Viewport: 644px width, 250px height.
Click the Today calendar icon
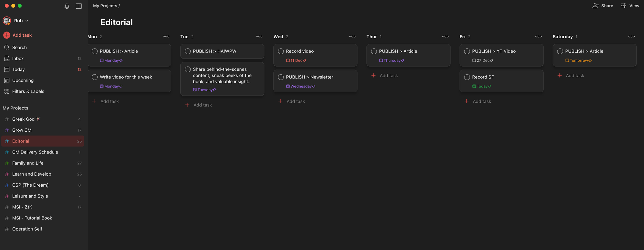[x=7, y=69]
